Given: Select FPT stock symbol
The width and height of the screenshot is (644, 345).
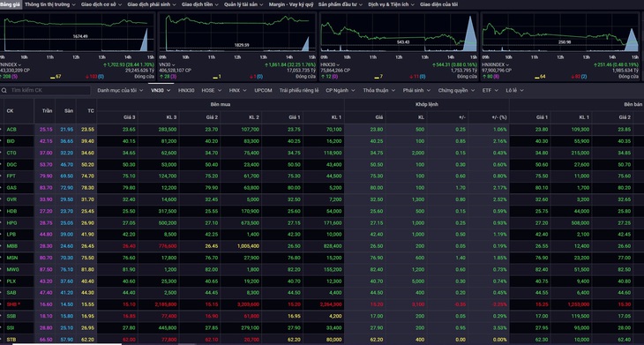Looking at the screenshot, I should pos(11,176).
